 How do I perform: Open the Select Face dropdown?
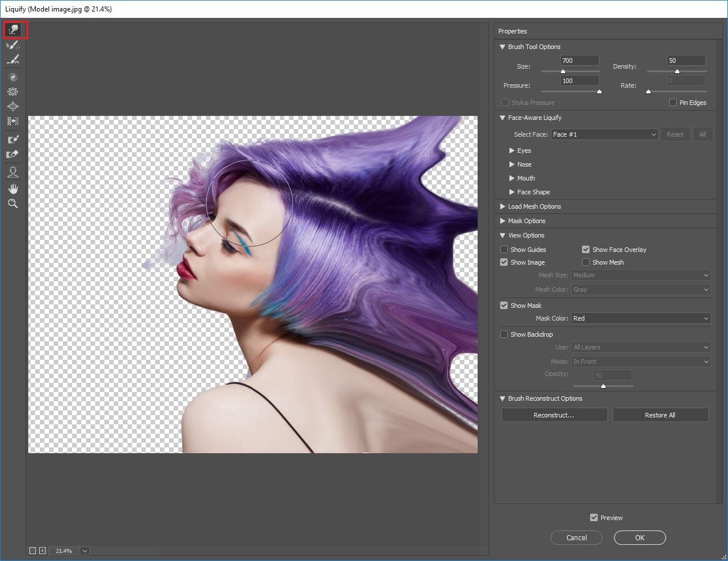pos(604,134)
